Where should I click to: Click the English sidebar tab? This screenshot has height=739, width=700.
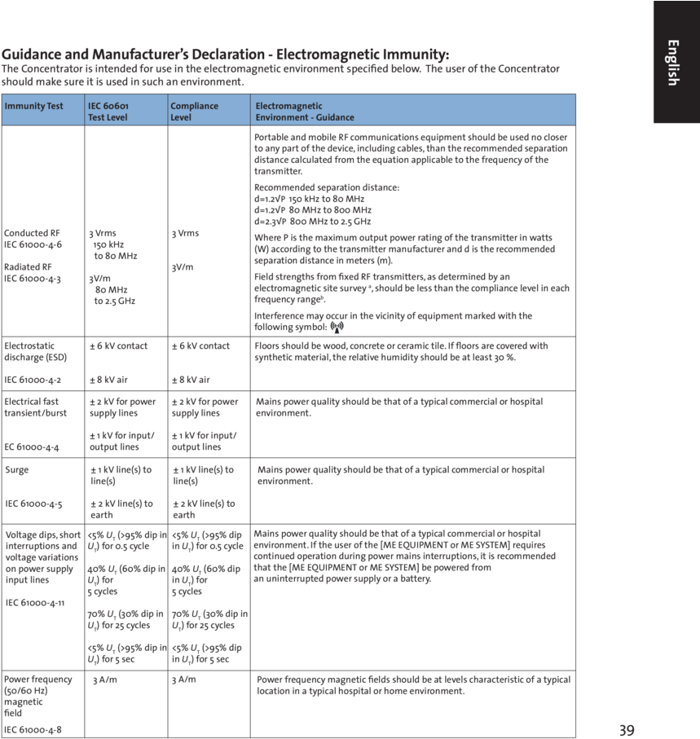[671, 61]
